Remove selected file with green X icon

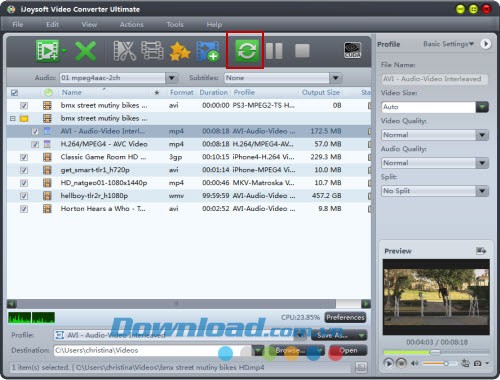point(86,51)
